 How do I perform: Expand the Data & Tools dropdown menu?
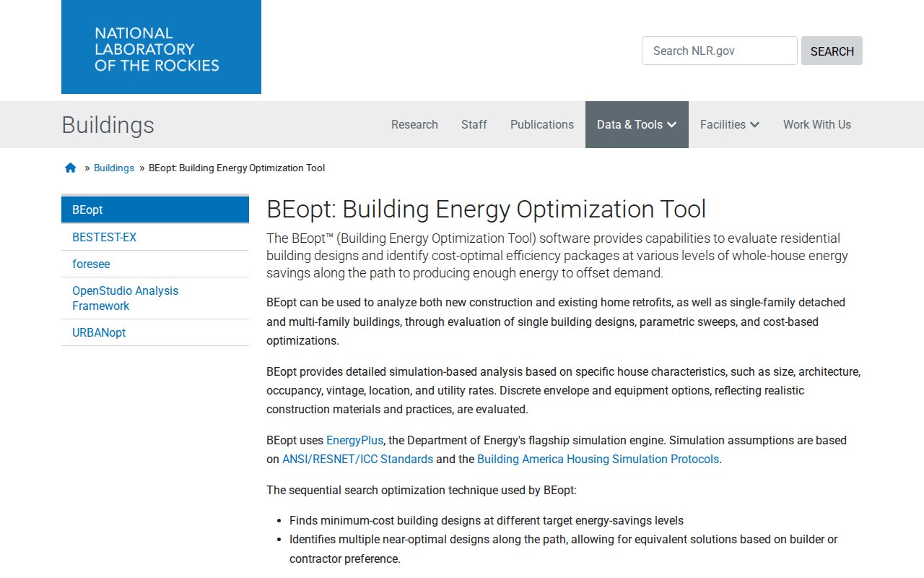pyautogui.click(x=636, y=124)
